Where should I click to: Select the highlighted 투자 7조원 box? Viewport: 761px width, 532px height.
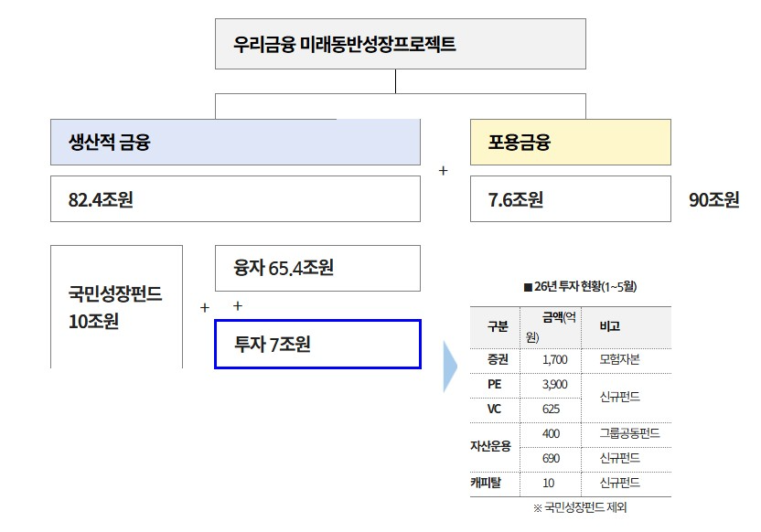pos(317,345)
